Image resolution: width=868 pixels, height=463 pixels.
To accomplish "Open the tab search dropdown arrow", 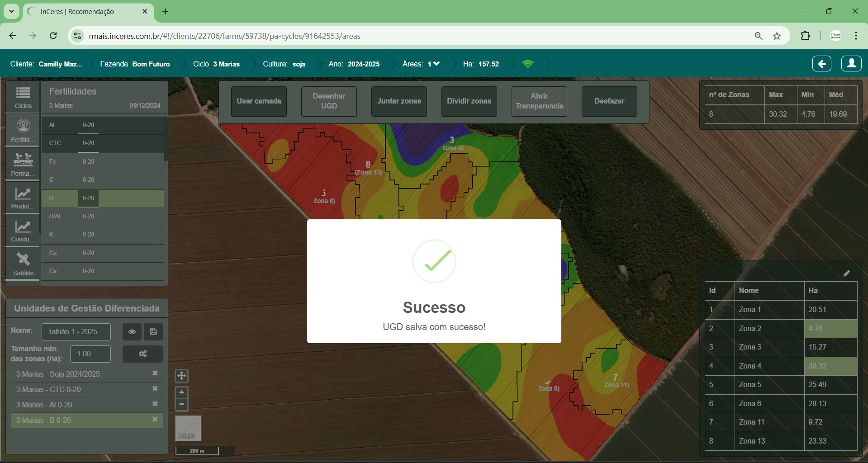I will coord(11,11).
